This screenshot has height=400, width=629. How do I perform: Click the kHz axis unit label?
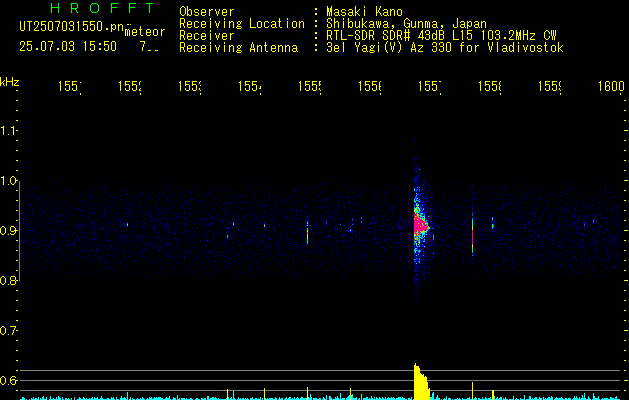[9, 82]
